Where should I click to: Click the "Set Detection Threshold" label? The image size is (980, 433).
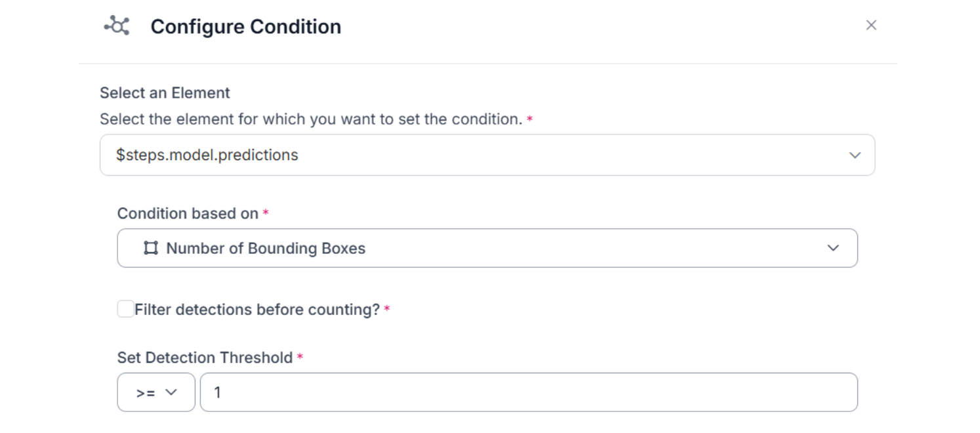pos(205,358)
